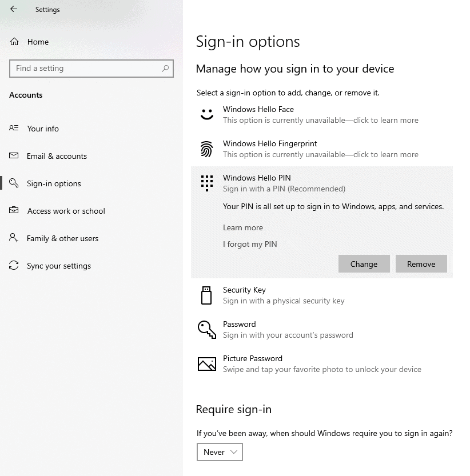Click the Change button for PIN
This screenshot has width=470, height=476.
pyautogui.click(x=364, y=263)
